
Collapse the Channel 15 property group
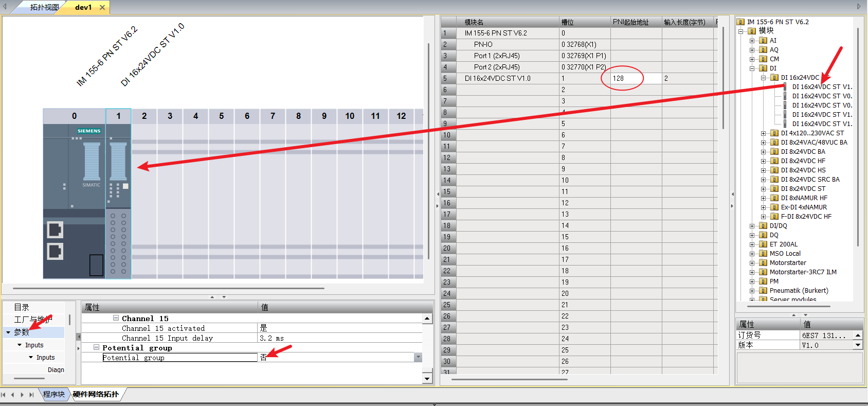[116, 318]
